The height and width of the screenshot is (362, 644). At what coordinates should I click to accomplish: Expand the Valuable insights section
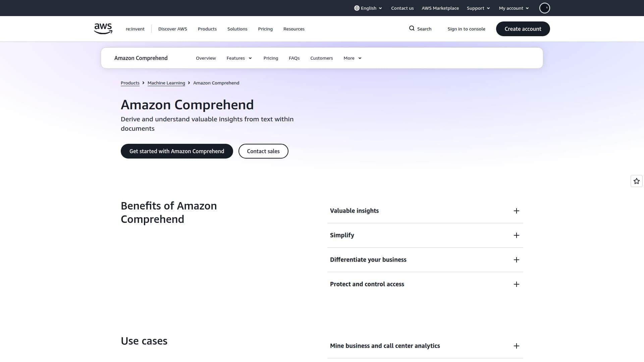425,211
